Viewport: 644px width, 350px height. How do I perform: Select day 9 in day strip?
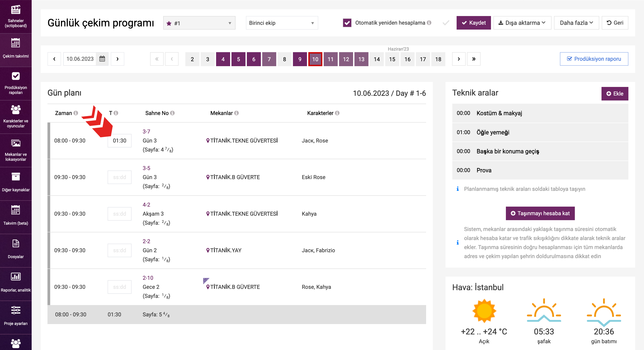(300, 59)
